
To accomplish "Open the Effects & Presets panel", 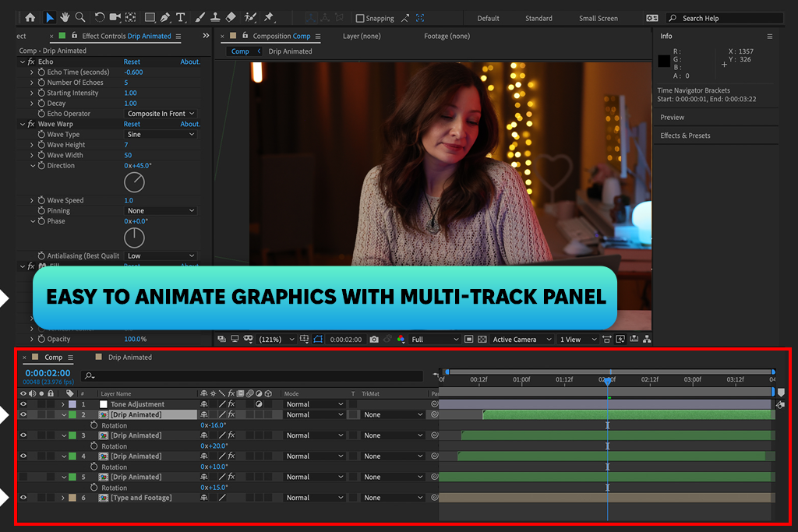I will click(x=685, y=136).
